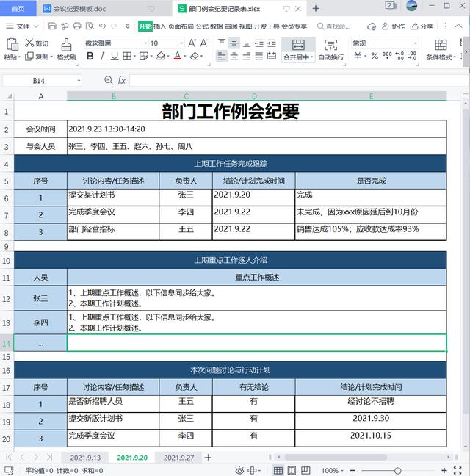
Task: Toggle vertical middle alignment
Action: (x=234, y=43)
